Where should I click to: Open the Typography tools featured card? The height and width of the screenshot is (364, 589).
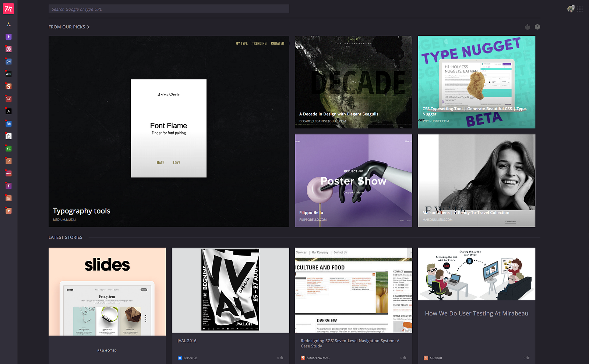169,131
